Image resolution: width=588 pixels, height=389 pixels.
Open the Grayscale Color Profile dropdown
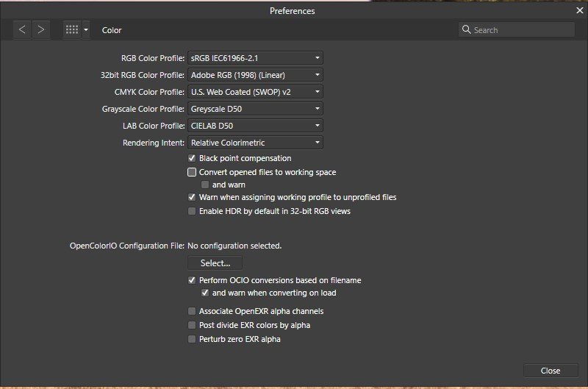click(255, 109)
